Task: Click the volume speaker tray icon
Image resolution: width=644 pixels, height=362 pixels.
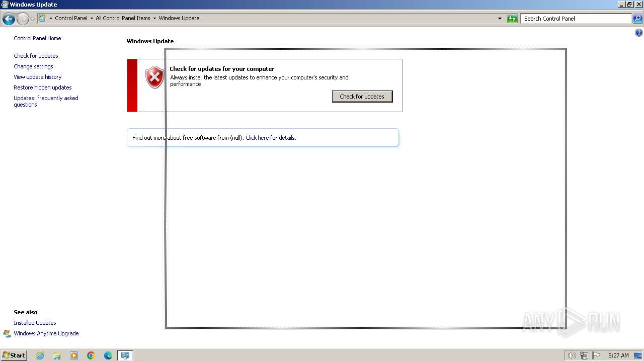Action: click(572, 355)
